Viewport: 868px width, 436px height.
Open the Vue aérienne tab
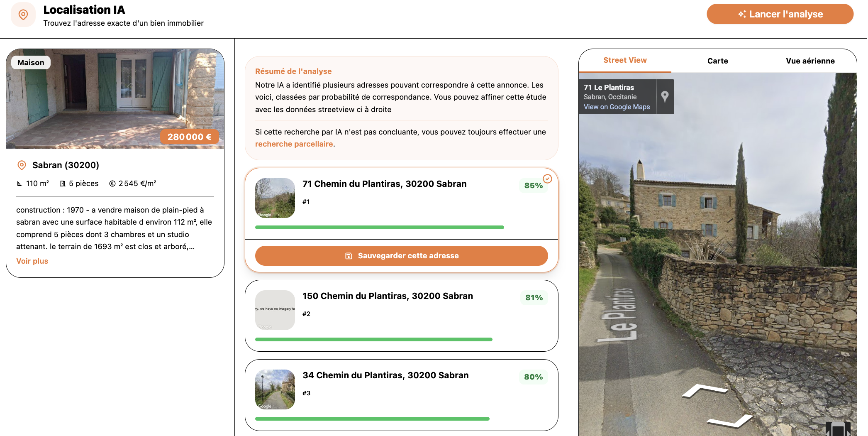[810, 61]
